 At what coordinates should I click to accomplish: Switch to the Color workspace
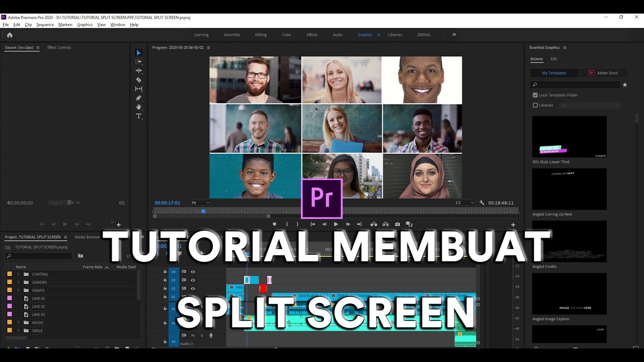coord(287,35)
